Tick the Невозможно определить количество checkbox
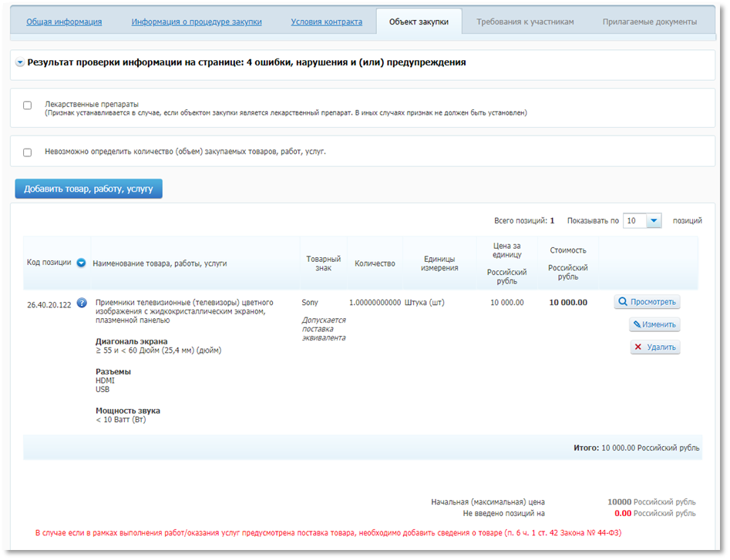The width and height of the screenshot is (730, 560). coord(28,153)
